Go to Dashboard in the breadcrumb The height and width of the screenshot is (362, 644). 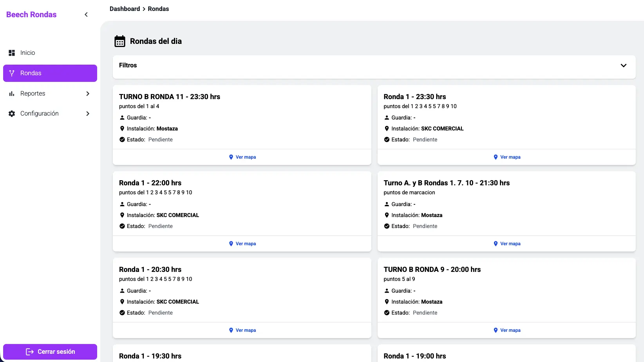pos(125,9)
